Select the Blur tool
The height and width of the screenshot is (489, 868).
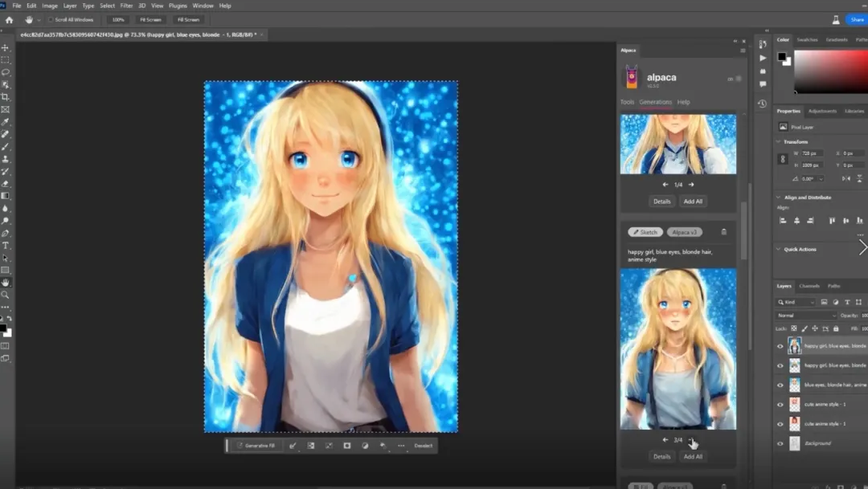pos(6,209)
